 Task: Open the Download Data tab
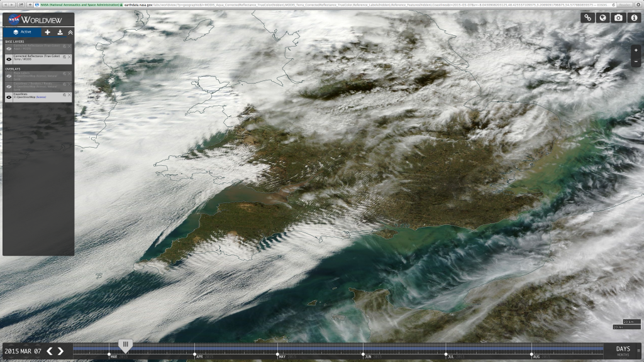coord(60,32)
